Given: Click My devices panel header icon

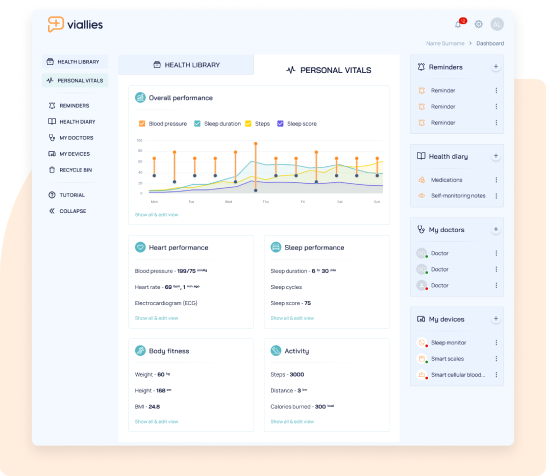Looking at the screenshot, I should (x=421, y=319).
